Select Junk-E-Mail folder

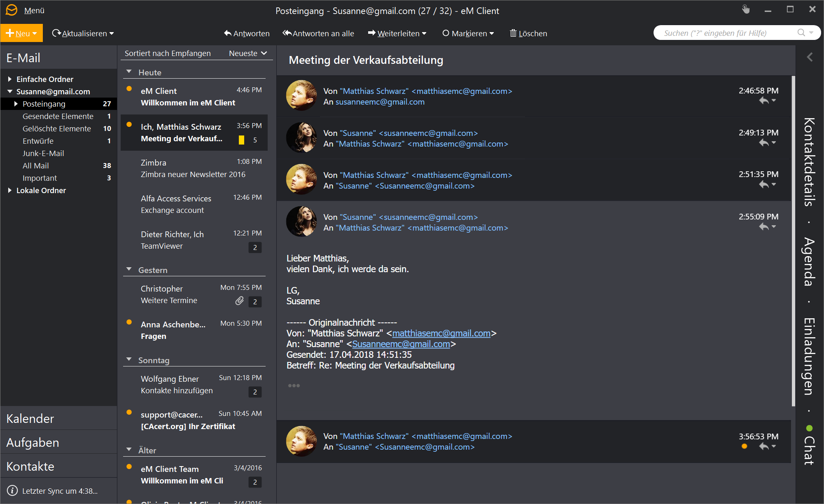(x=58, y=153)
